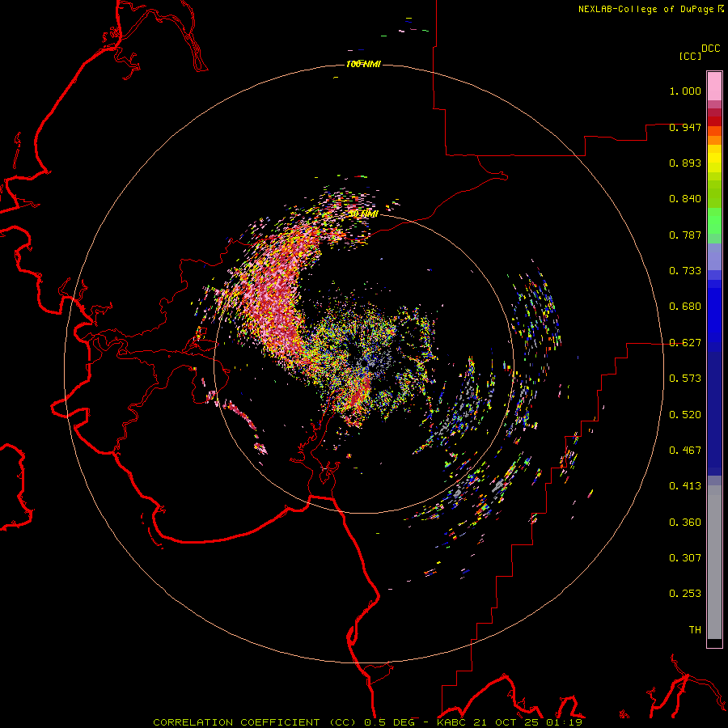This screenshot has height=728, width=728.
Task: Click the 50 NMI range ring label
Action: [363, 214]
